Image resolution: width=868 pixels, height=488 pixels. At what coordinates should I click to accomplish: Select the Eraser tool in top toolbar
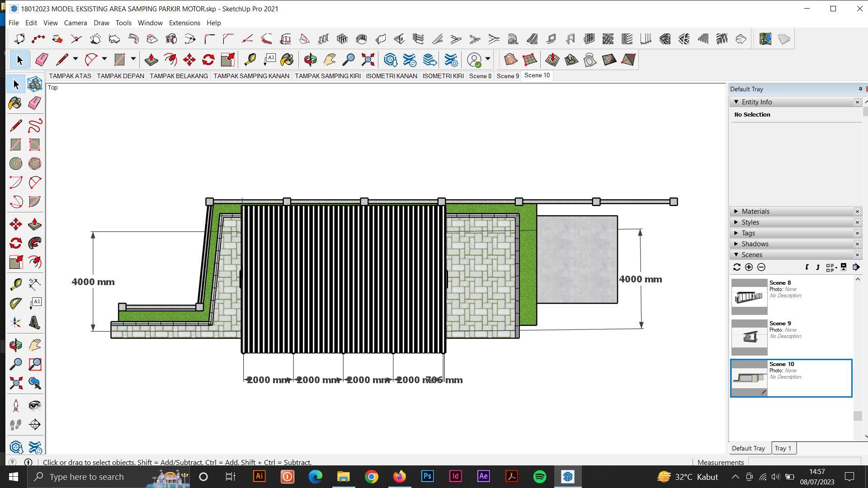(41, 60)
